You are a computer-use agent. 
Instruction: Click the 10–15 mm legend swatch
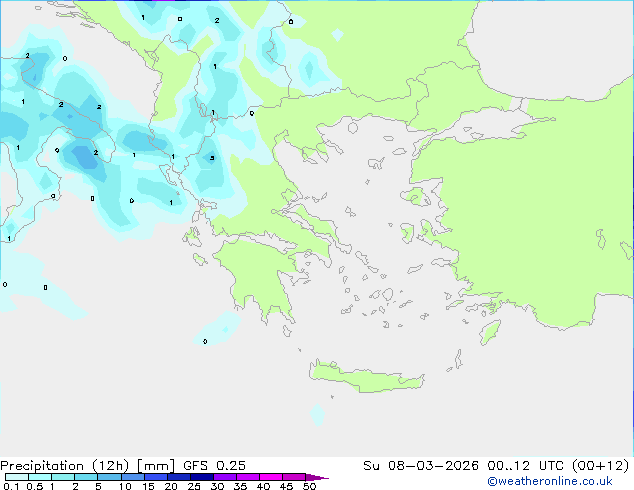(x=132, y=477)
